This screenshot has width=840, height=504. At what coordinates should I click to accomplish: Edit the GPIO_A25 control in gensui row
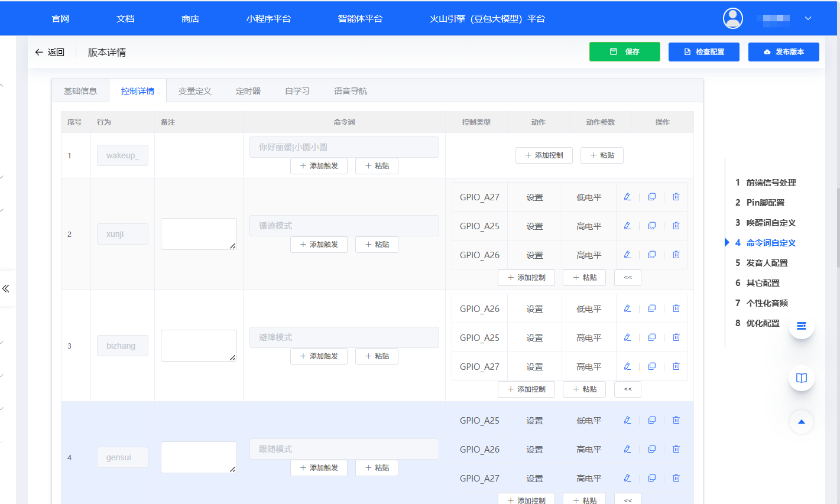coord(627,420)
